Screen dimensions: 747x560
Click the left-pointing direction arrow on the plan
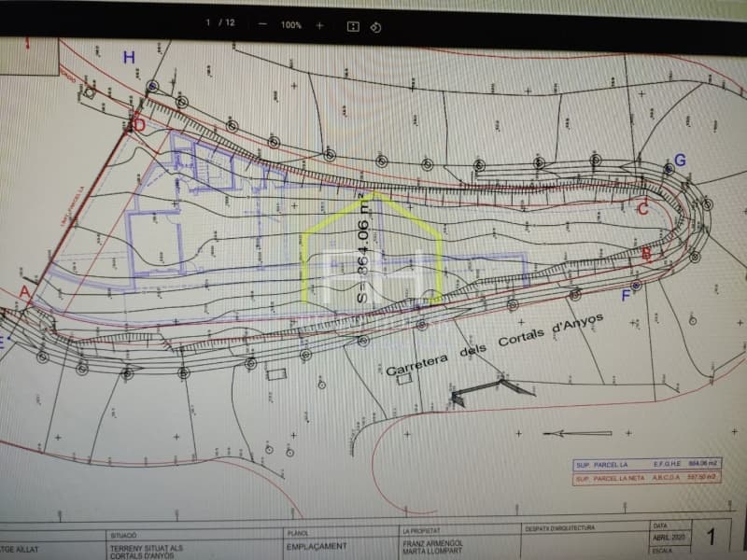[577, 432]
